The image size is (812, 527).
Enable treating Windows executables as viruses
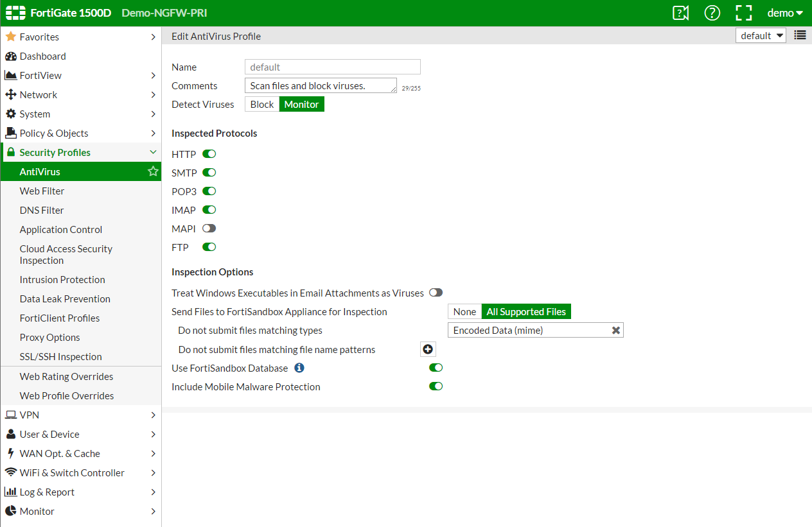[x=436, y=292]
